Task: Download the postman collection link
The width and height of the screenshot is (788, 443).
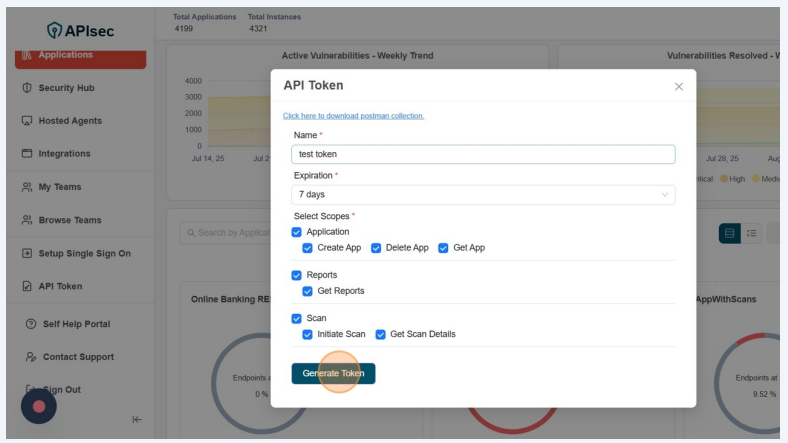Action: [353, 116]
